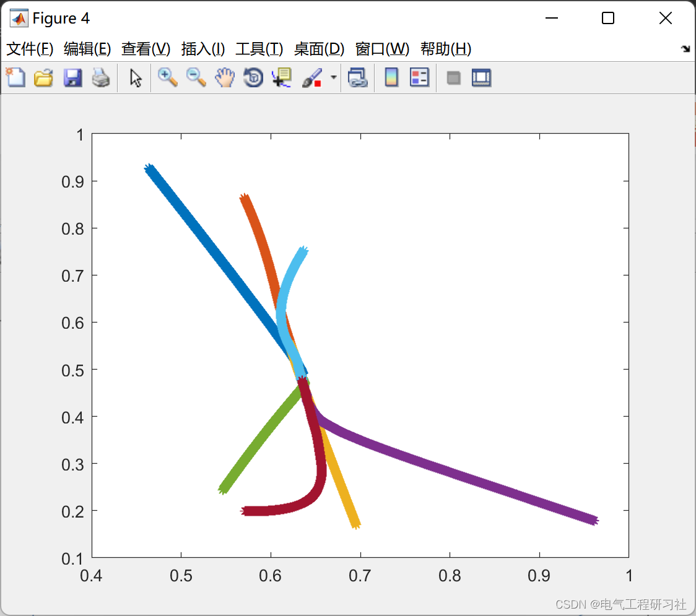Viewport: 696px width, 616px height.
Task: Activate the Zoom In magnifier tool
Action: pyautogui.click(x=168, y=77)
